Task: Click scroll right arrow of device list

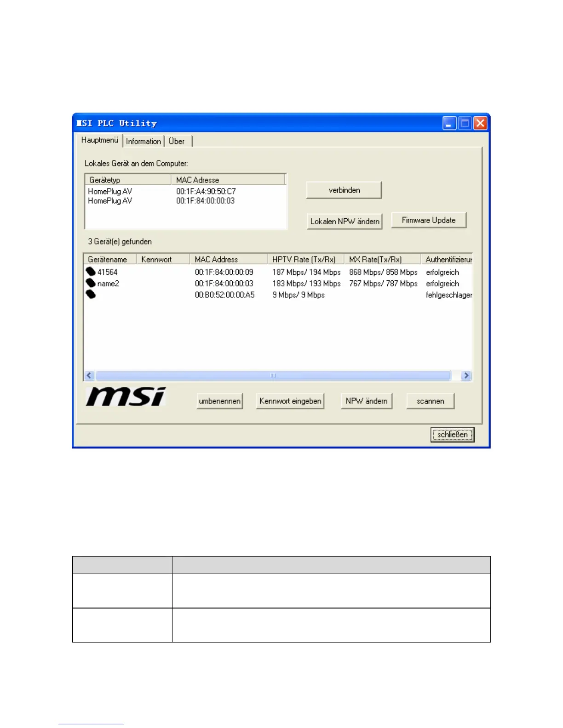Action: [x=466, y=375]
